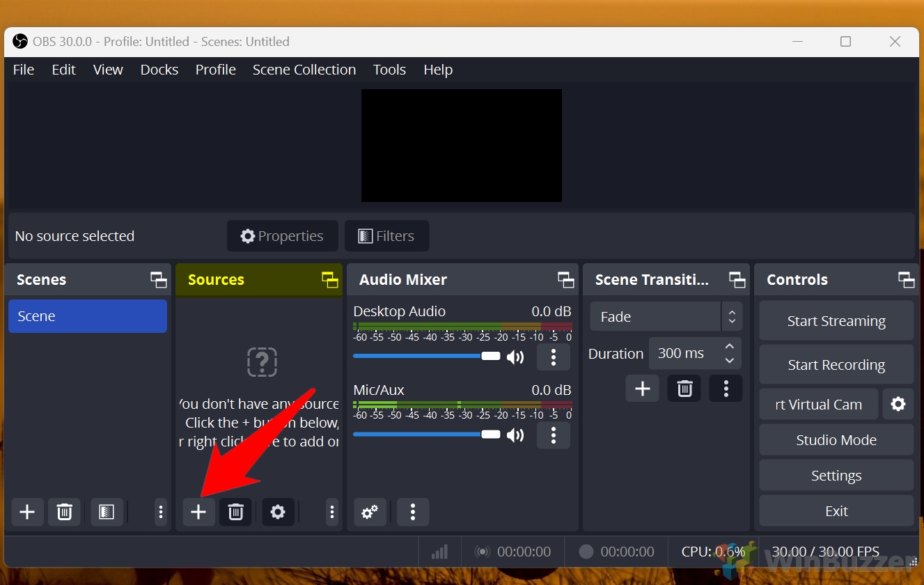Image resolution: width=924 pixels, height=585 pixels.
Task: Start the Virtual Cam
Action: [x=819, y=405]
